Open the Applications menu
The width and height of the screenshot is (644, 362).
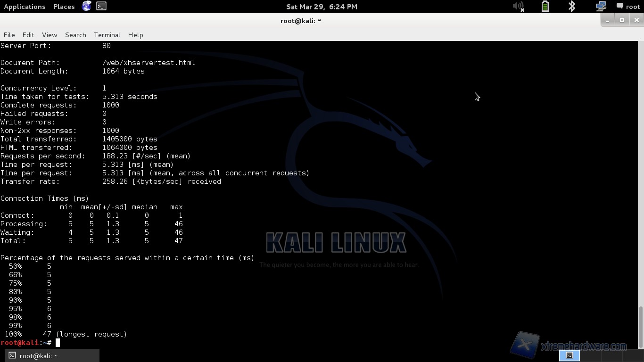point(25,7)
